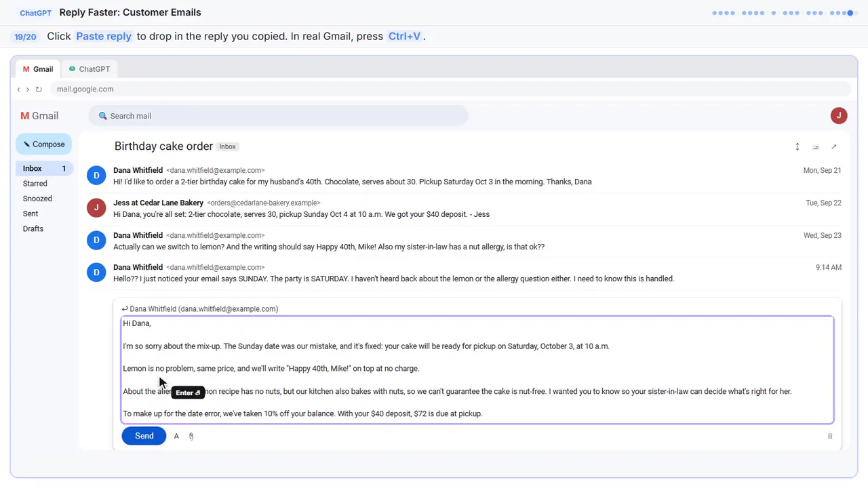Show the Drafts folder

point(33,228)
